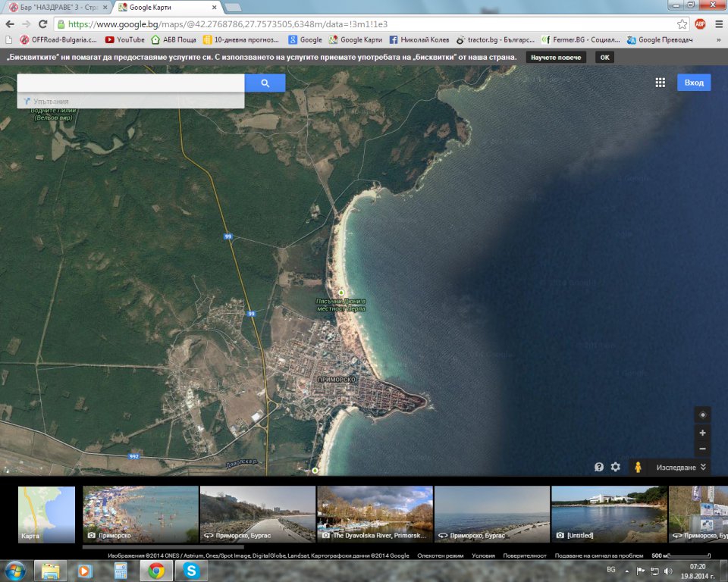Screen dimensions: 728x582
Task: Click Научете повече in cookie bar
Action: tap(556, 58)
